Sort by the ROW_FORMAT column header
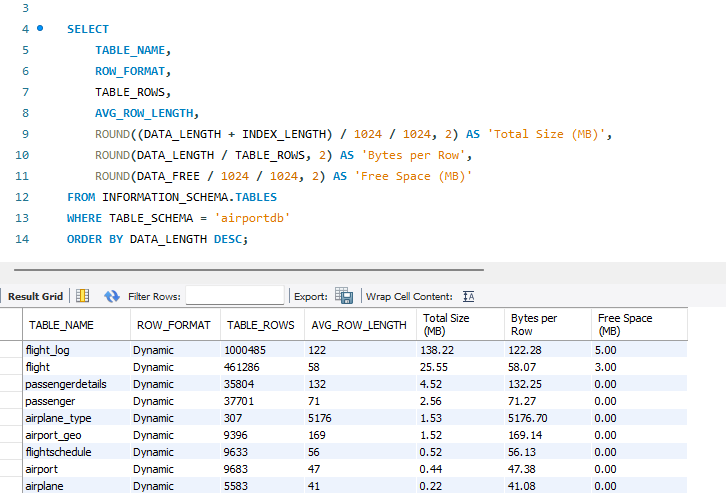The image size is (726, 493). 172,325
